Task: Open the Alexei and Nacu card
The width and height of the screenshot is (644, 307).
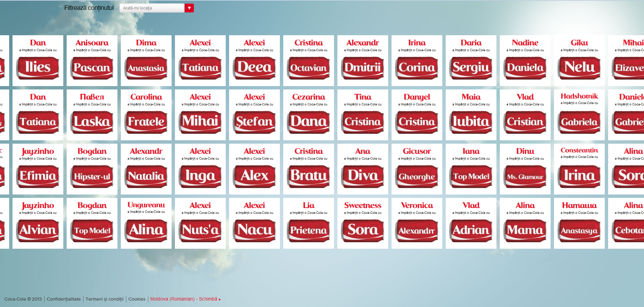Action: point(254,223)
